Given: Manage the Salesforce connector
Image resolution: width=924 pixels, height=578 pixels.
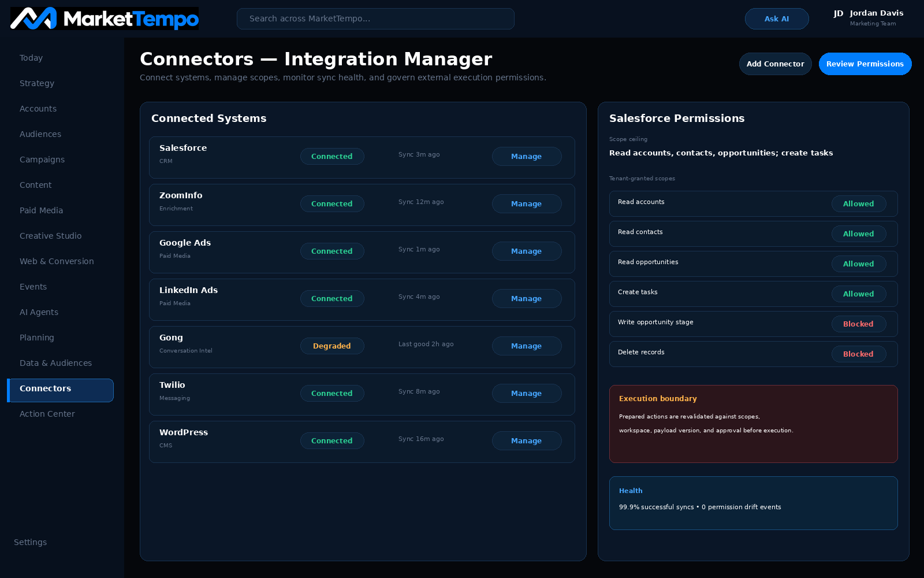Looking at the screenshot, I should click(x=526, y=156).
